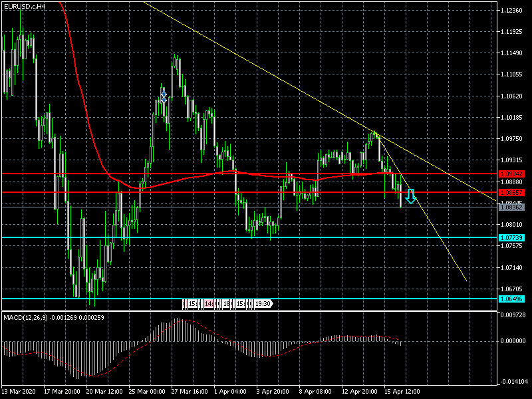The height and width of the screenshot is (399, 532).
Task: Click the EURUSD.c,H4 chart symbol label
Action: 25,6
